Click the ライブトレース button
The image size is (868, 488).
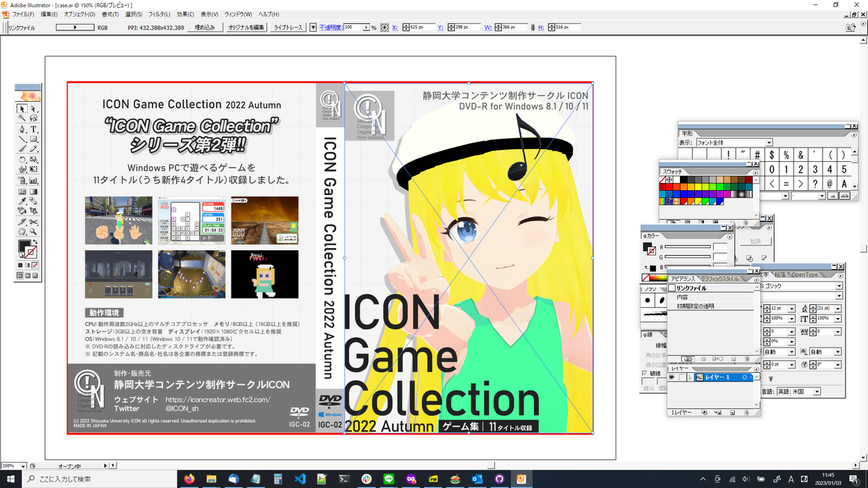tap(288, 27)
